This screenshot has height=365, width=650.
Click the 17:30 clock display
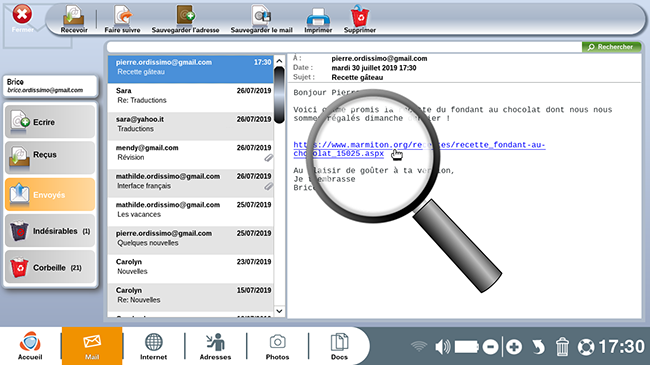(622, 347)
